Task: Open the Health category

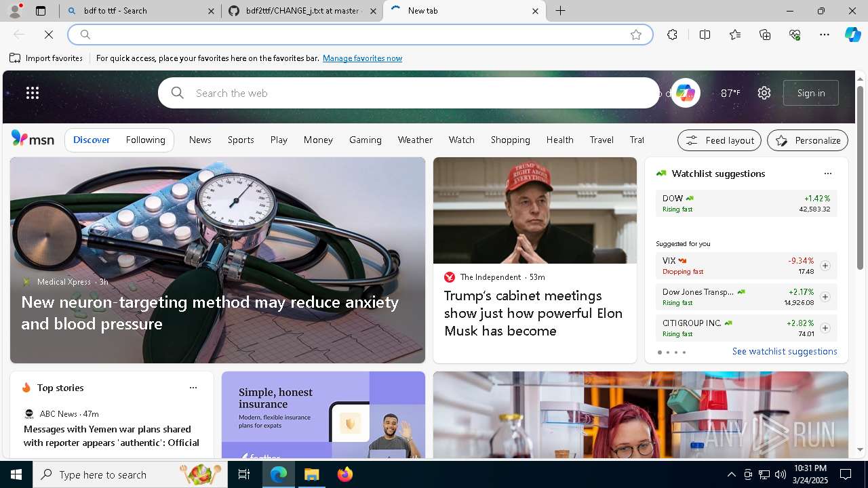Action: [x=560, y=140]
